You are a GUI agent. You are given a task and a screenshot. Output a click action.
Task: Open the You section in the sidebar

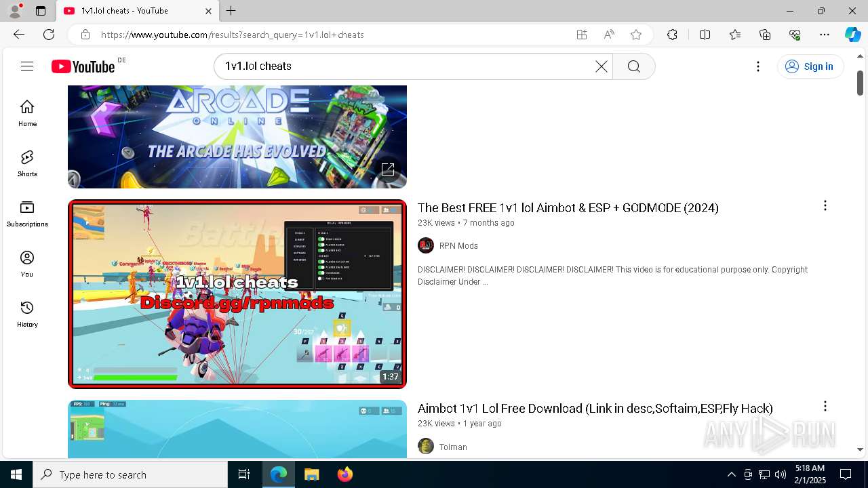click(27, 264)
